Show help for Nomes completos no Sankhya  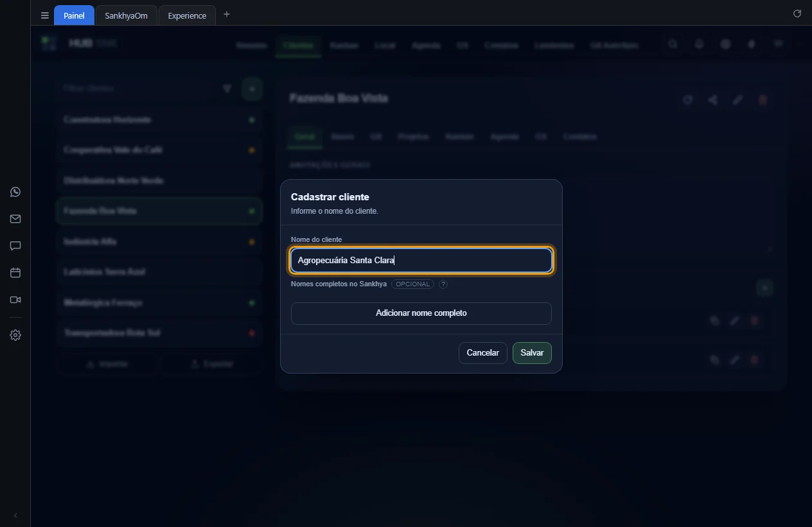coord(443,284)
